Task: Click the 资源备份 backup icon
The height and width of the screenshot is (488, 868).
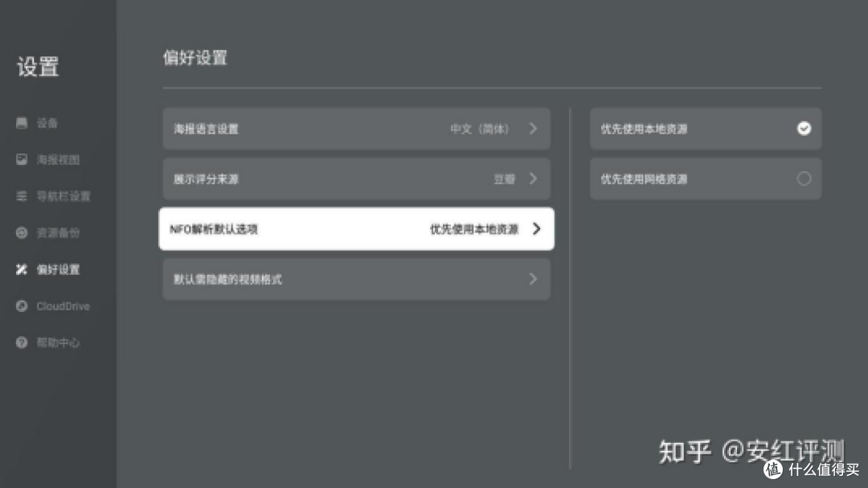Action: tap(22, 232)
